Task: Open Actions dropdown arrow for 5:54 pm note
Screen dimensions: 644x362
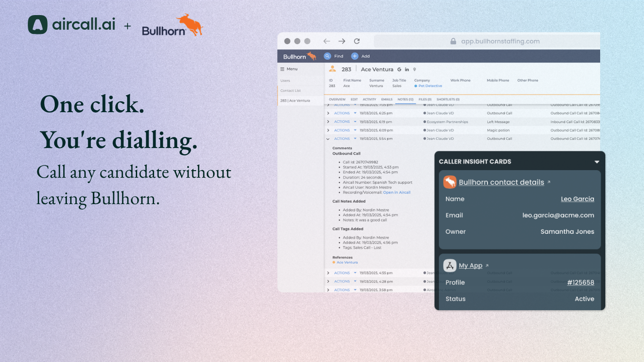Action: pos(355,139)
